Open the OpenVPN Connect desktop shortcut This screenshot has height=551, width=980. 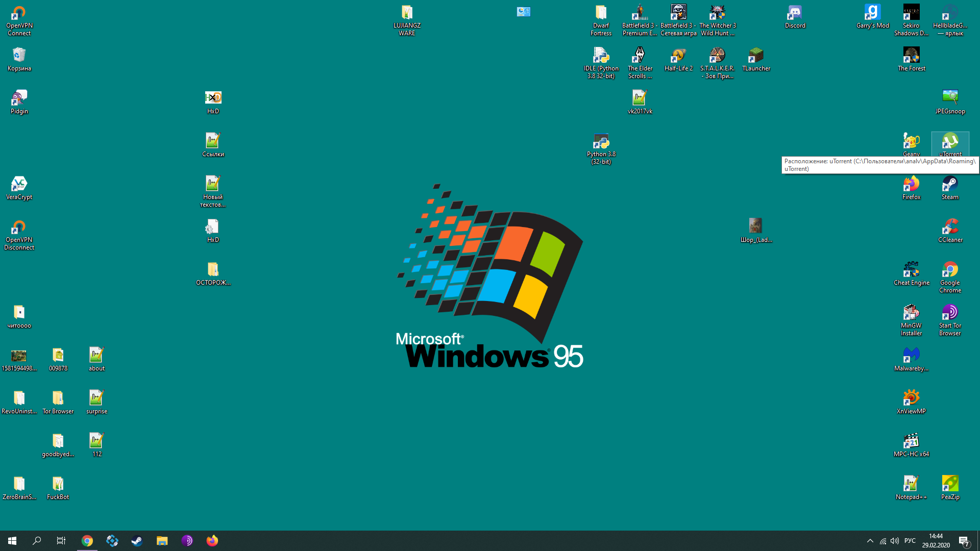[19, 20]
